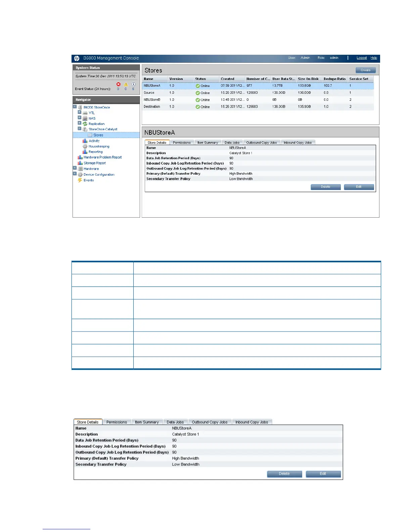This screenshot has width=411, height=532.
Task: Click the Hardware Problem Report chart icon
Action: point(80,157)
